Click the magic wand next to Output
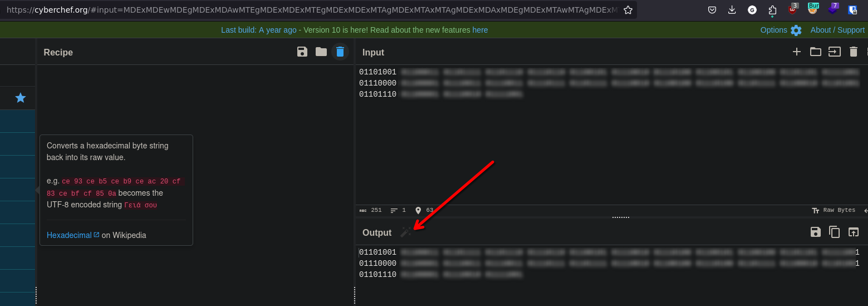868x306 pixels. pos(405,232)
